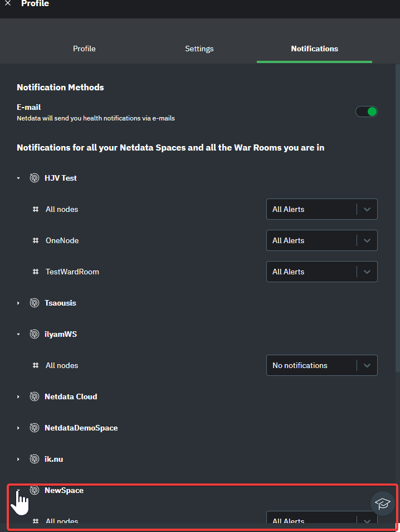Open the graduation cap learning assistant icon
The image size is (400, 532).
click(382, 504)
